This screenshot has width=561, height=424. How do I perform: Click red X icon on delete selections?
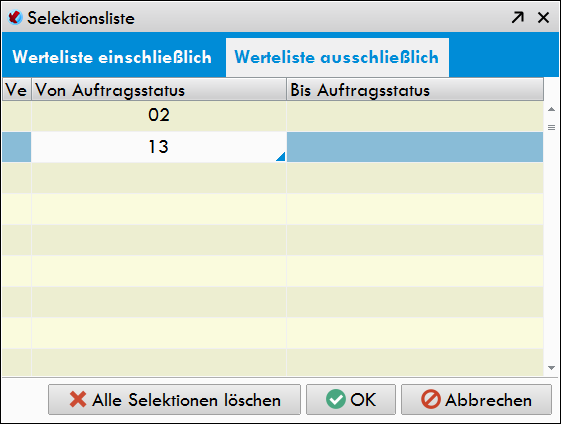(x=78, y=399)
